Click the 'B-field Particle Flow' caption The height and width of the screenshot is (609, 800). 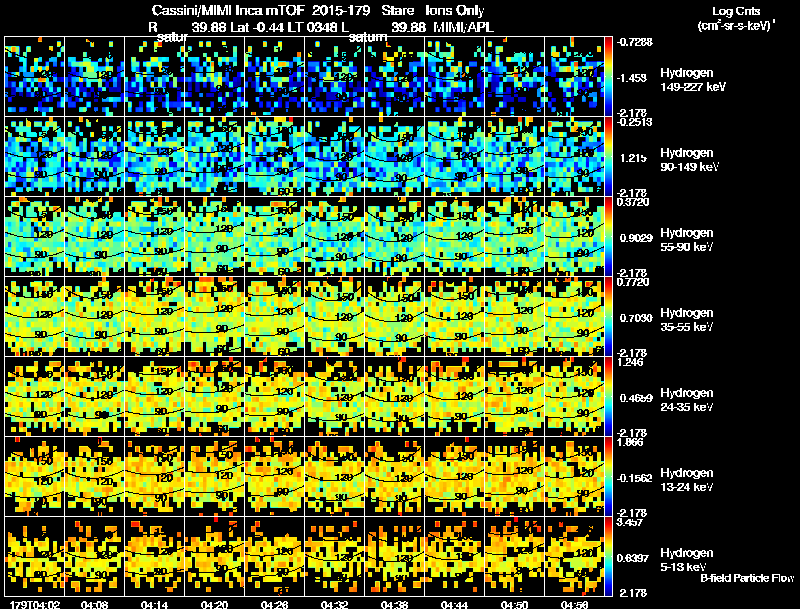pyautogui.click(x=747, y=578)
